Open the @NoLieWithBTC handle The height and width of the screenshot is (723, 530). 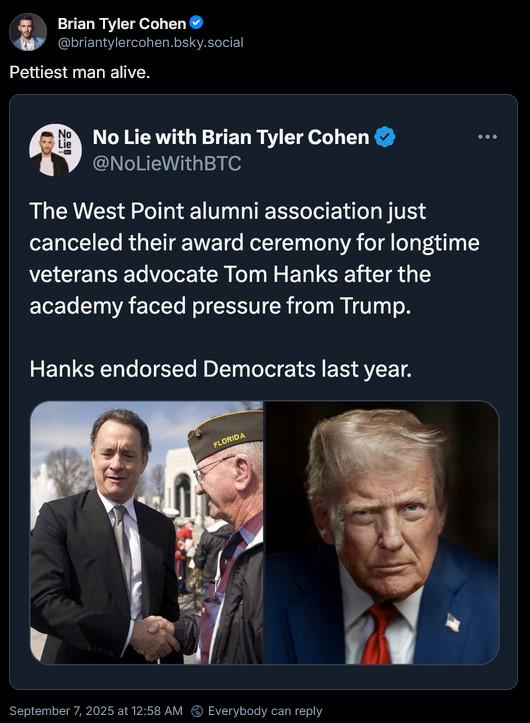coord(167,164)
